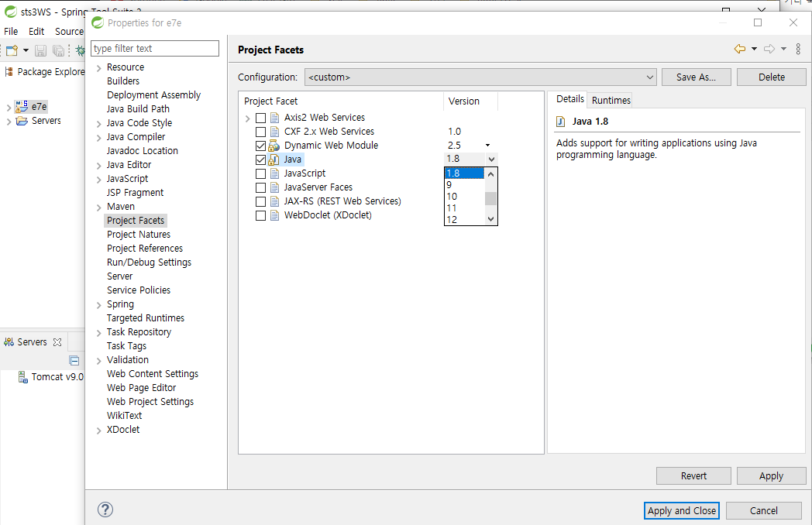This screenshot has height=525, width=812.
Task: Click the Debug bug toolbar icon
Action: [81, 50]
